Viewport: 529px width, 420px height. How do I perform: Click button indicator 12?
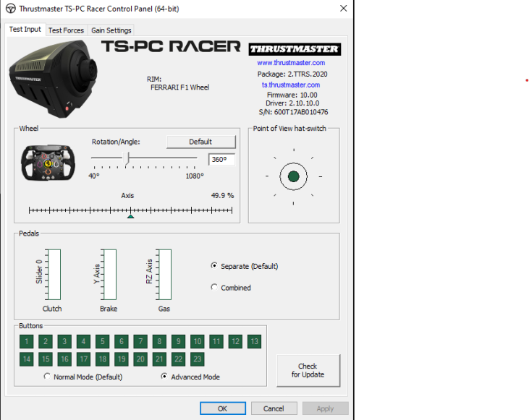coord(235,341)
